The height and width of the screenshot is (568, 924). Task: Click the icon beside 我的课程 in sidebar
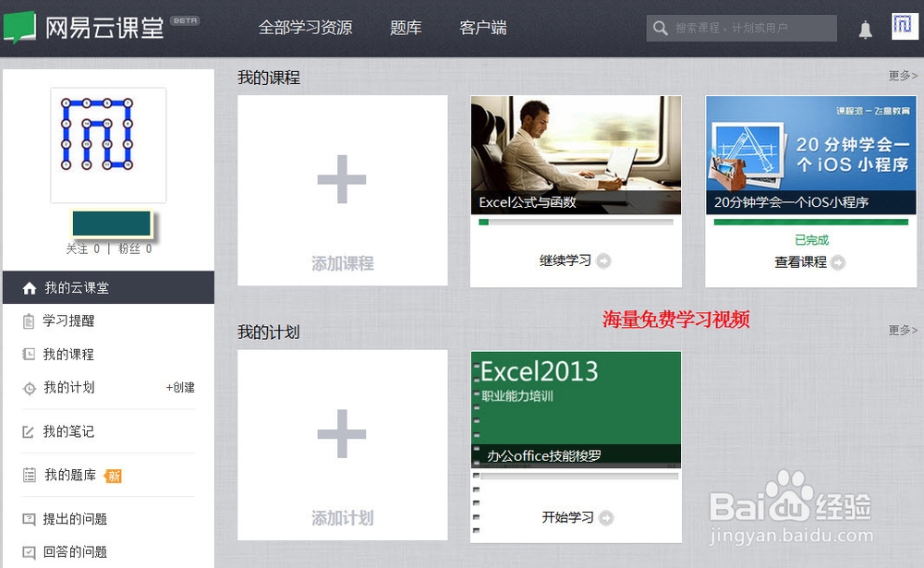(x=29, y=354)
